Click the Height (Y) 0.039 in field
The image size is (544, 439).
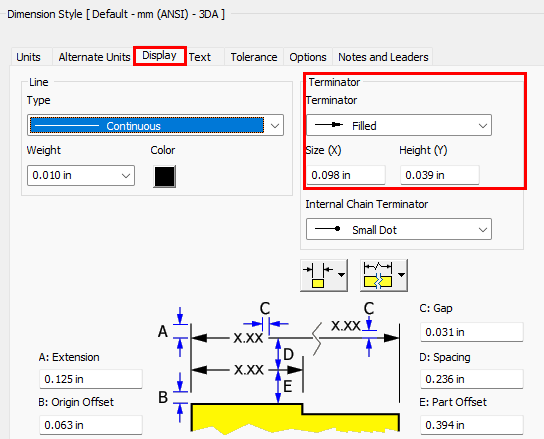coord(440,175)
